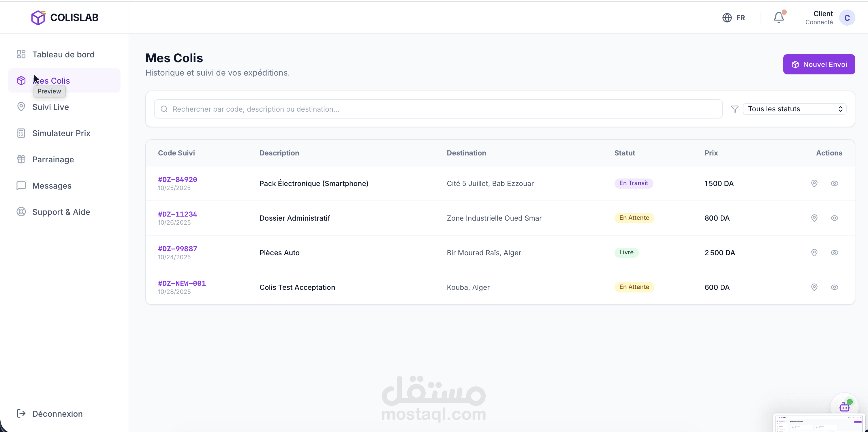View details eye for Colis Test Acceptation
The width and height of the screenshot is (868, 432).
[x=834, y=287]
